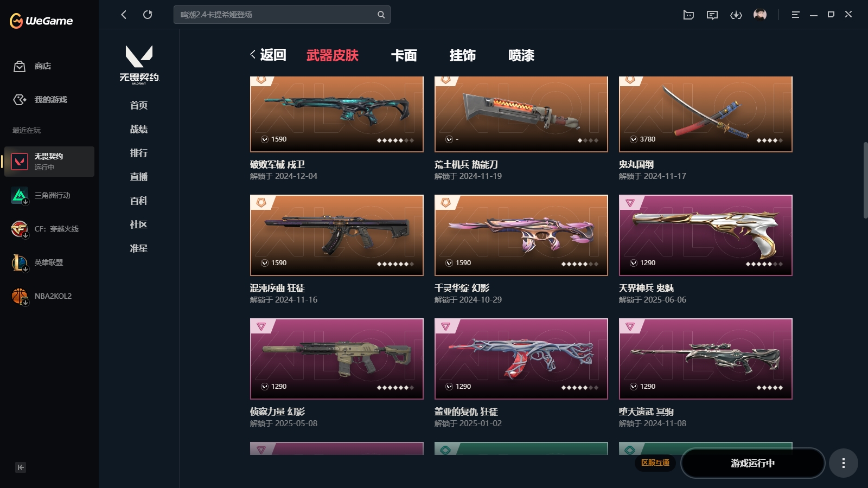Open the hamburger menu icon
Image resolution: width=868 pixels, height=488 pixels.
[x=795, y=15]
